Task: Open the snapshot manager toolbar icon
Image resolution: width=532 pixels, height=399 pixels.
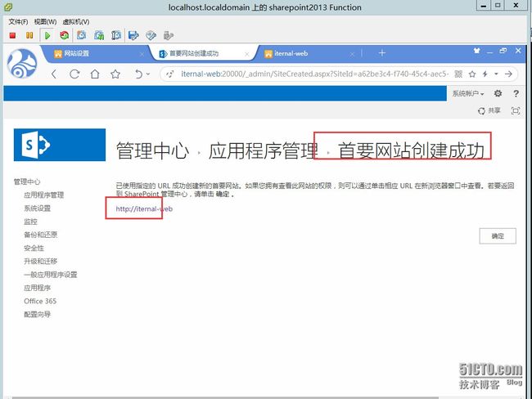Action: (x=116, y=35)
